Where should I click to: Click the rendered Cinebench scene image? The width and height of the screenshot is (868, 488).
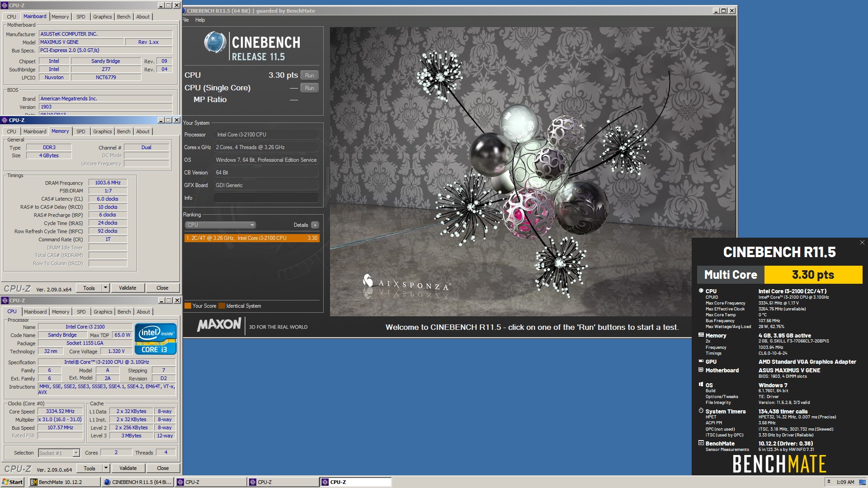pos(533,172)
